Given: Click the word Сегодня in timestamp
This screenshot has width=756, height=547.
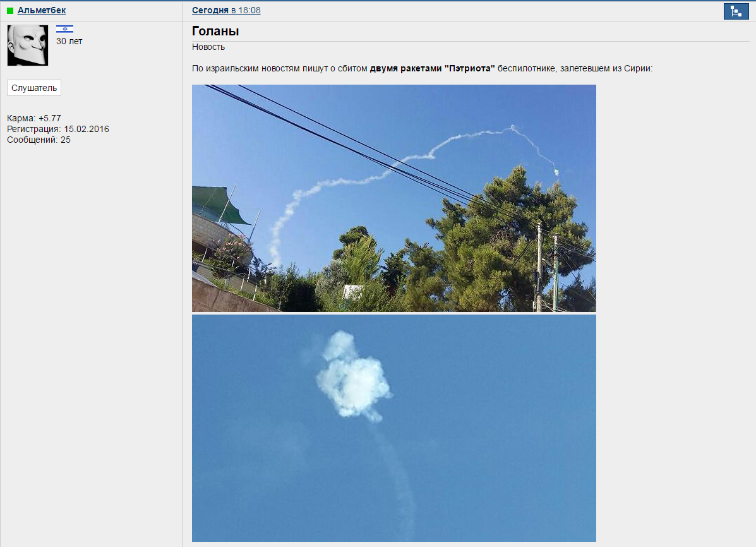Looking at the screenshot, I should click(210, 10).
